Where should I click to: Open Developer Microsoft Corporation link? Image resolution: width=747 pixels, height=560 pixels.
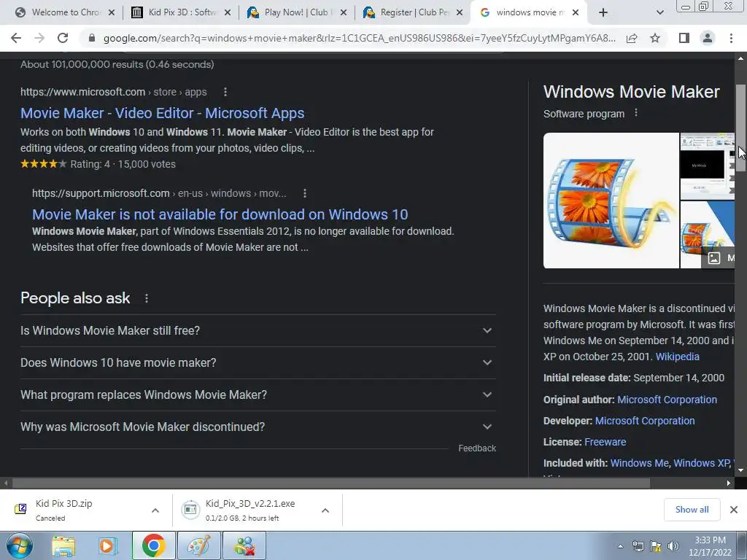pos(645,421)
